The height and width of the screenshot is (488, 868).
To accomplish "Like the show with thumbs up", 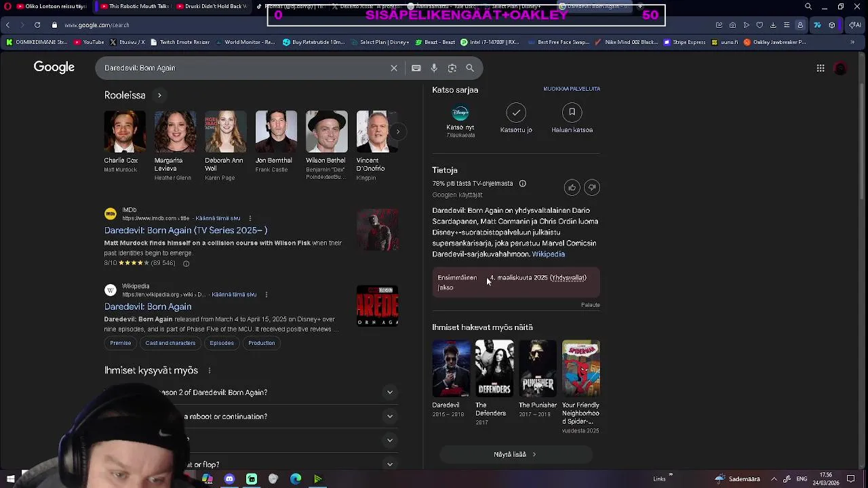I will [572, 188].
